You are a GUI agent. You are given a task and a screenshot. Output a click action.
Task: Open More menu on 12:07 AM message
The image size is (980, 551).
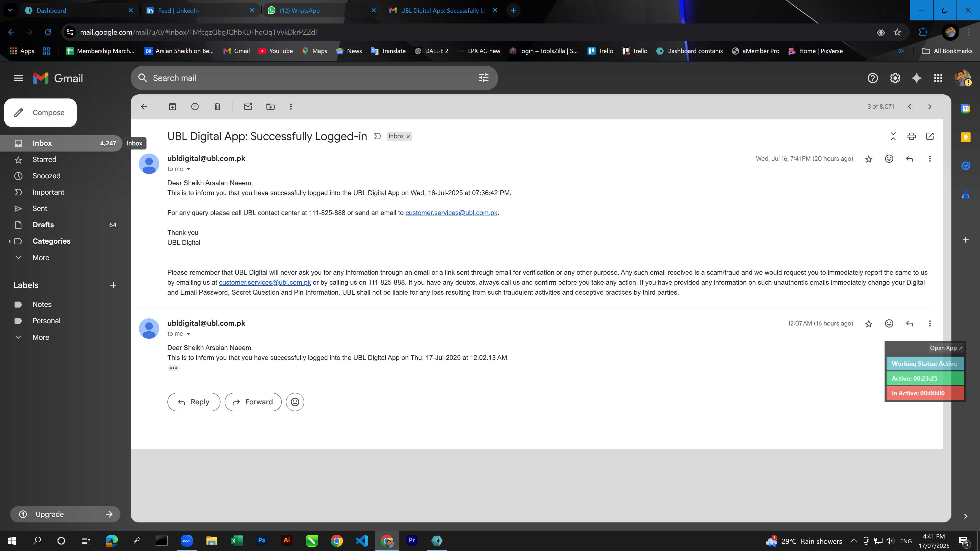coord(930,324)
